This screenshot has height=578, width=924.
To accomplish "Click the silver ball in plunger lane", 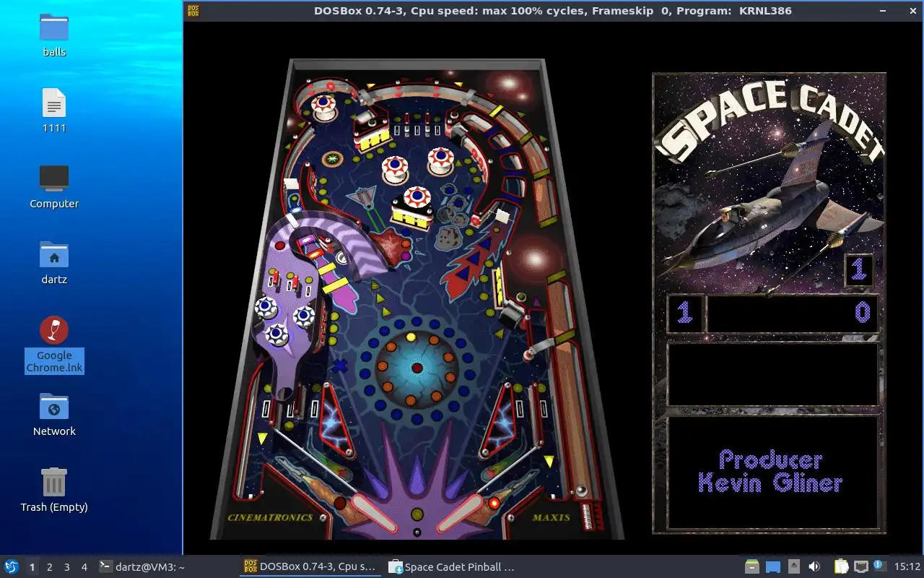I will click(x=581, y=491).
